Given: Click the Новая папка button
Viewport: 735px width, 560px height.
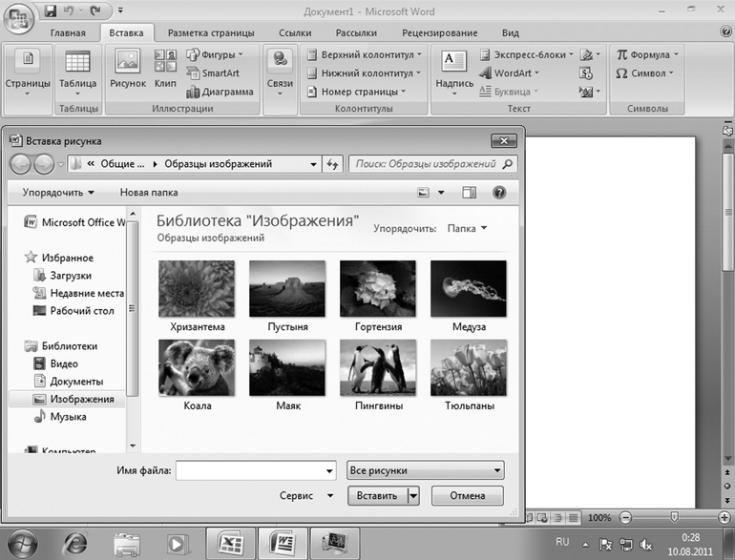Looking at the screenshot, I should (149, 193).
